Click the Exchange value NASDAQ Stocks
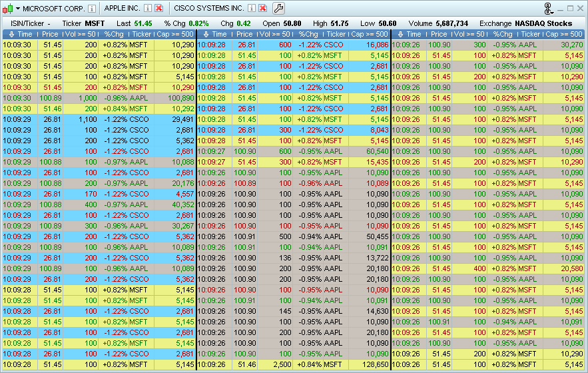Image resolution: width=588 pixels, height=373 pixels. [x=543, y=23]
